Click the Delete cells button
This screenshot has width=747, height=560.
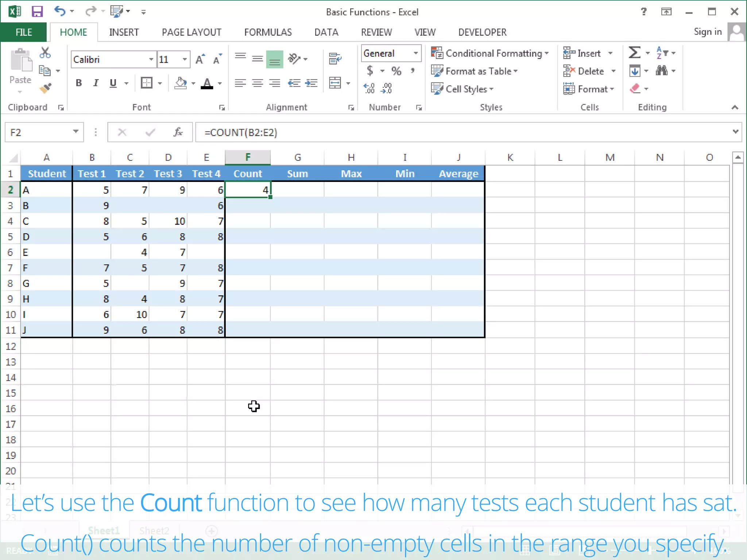point(584,71)
